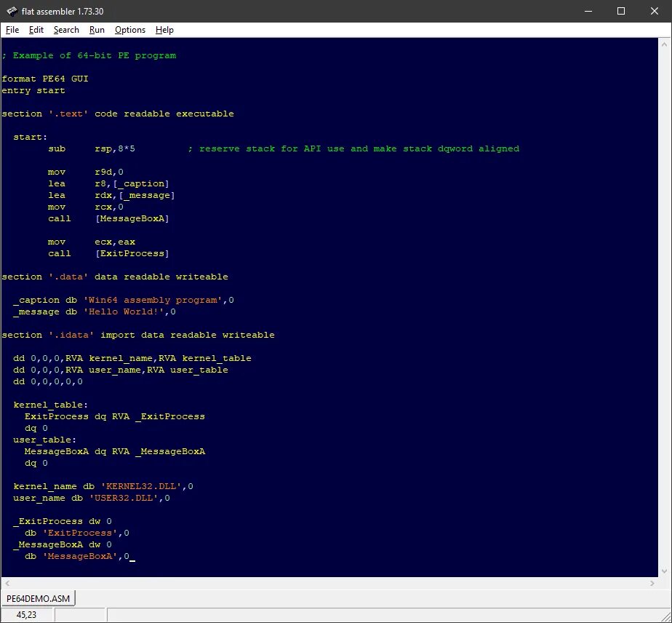Open the Search menu
Viewport: 672px width, 623px height.
click(66, 30)
